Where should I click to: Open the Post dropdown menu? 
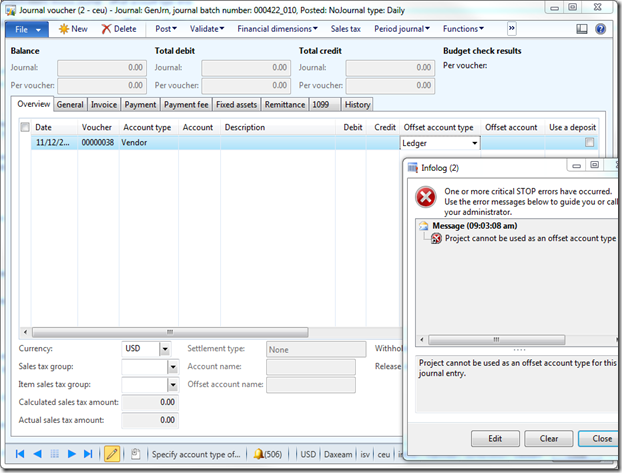tap(166, 29)
